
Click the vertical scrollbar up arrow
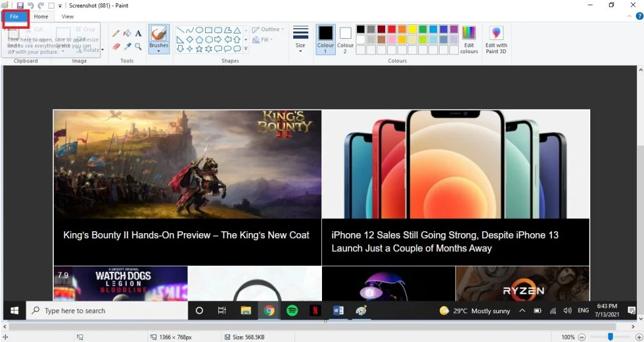[x=640, y=70]
